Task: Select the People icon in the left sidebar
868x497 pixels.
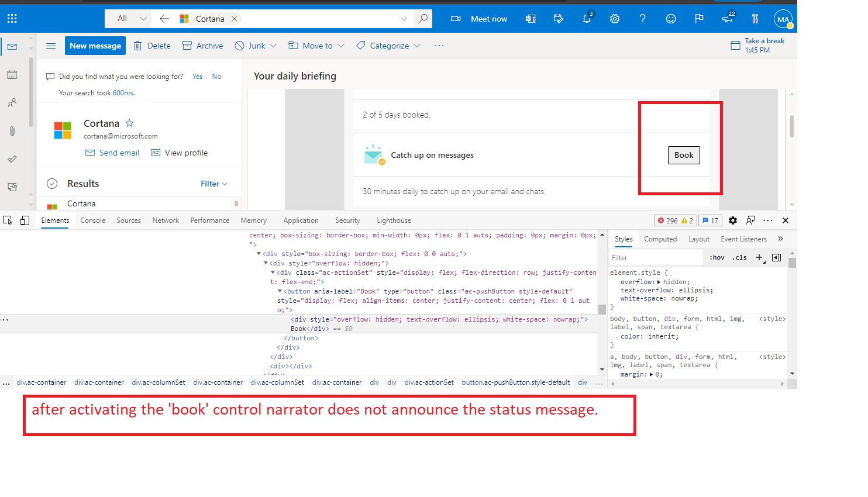Action: (12, 103)
